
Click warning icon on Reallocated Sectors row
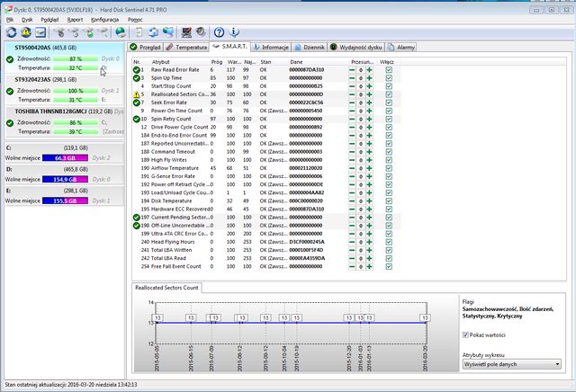coord(136,94)
